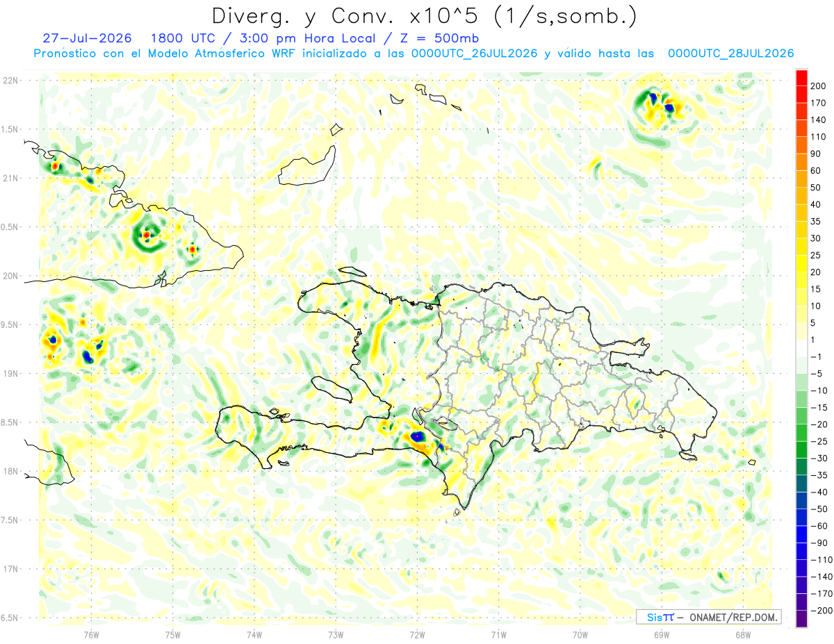Click the '7.5N' latitude label

tap(10, 521)
